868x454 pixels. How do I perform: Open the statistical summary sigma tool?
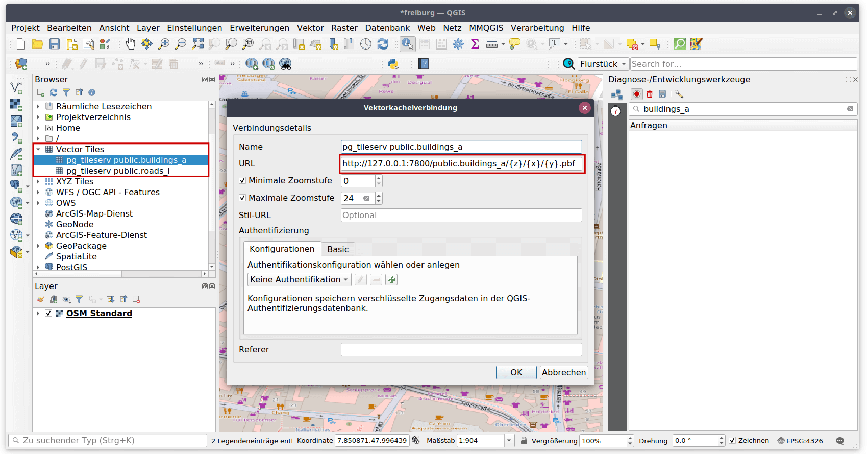(x=475, y=44)
